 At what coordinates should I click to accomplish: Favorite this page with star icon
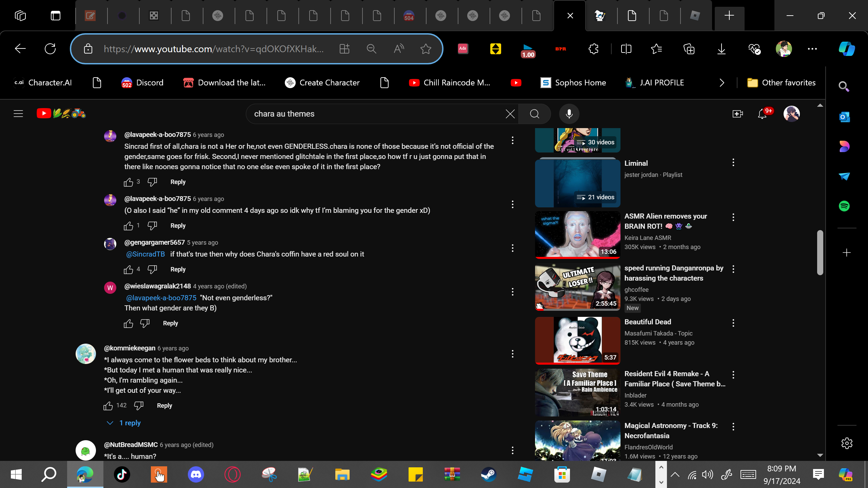click(426, 49)
